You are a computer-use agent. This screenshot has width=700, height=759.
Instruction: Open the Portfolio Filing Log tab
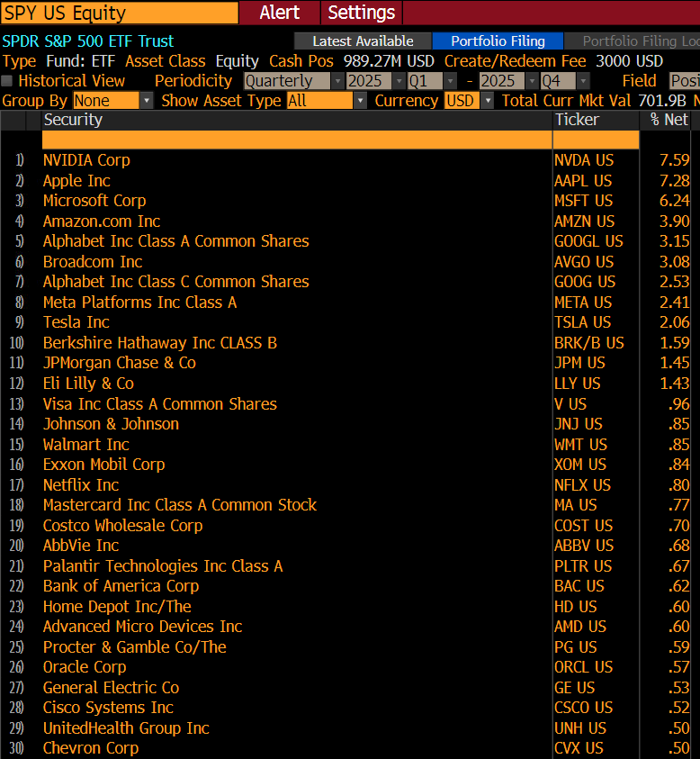(x=633, y=41)
